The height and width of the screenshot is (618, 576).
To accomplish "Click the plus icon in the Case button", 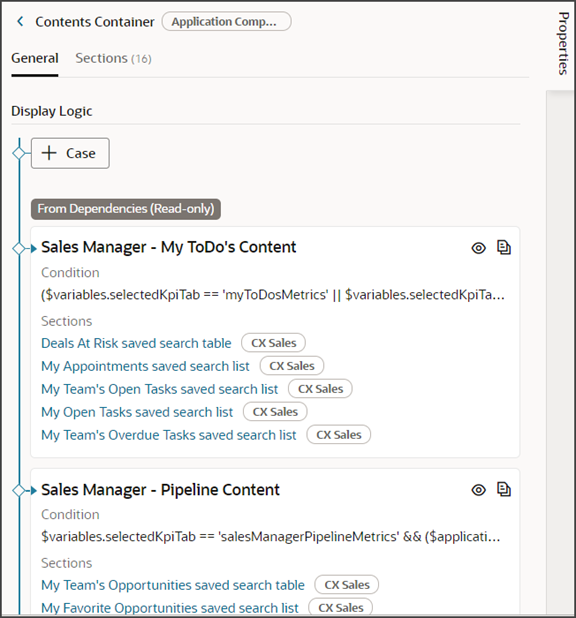I will click(x=49, y=153).
